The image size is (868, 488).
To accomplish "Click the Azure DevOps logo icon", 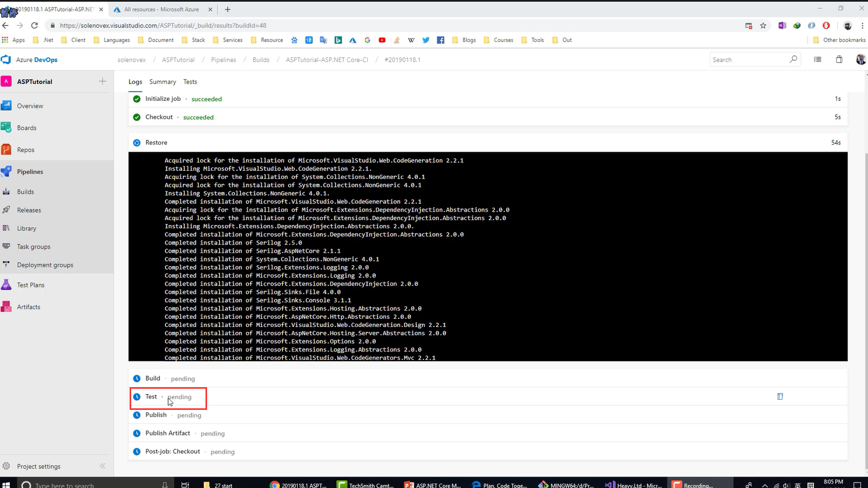I will click(7, 60).
